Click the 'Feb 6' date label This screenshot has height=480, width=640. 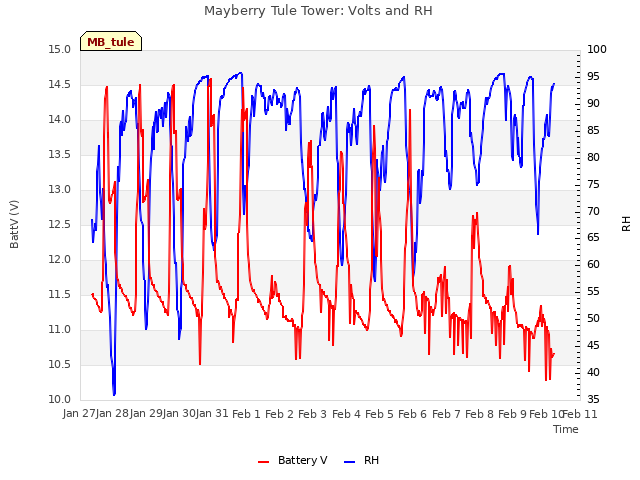413,414
